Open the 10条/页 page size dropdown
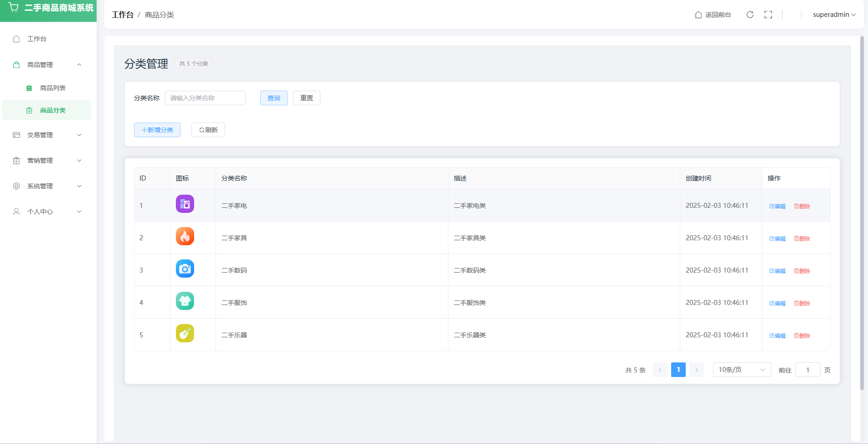The height and width of the screenshot is (444, 868). (741, 370)
